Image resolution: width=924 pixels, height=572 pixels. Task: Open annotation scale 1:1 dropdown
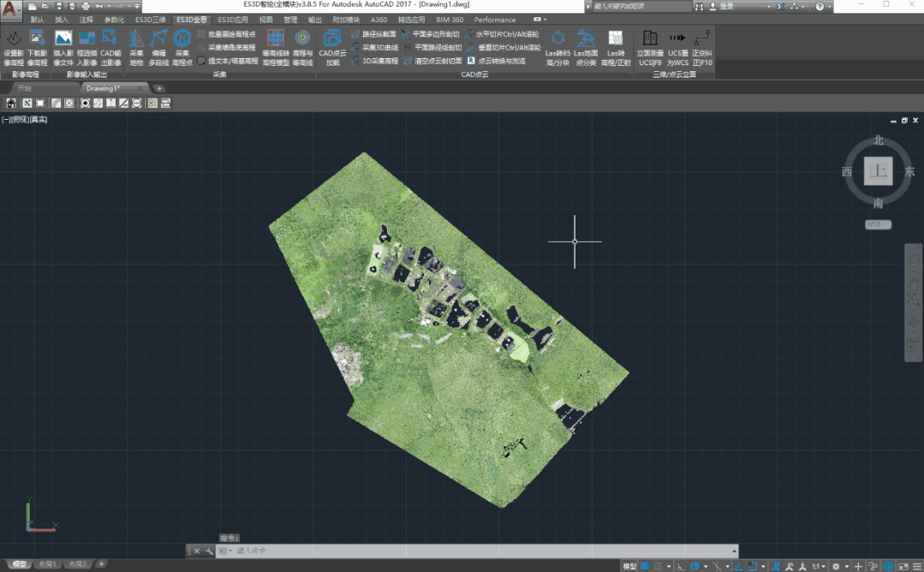point(817,566)
